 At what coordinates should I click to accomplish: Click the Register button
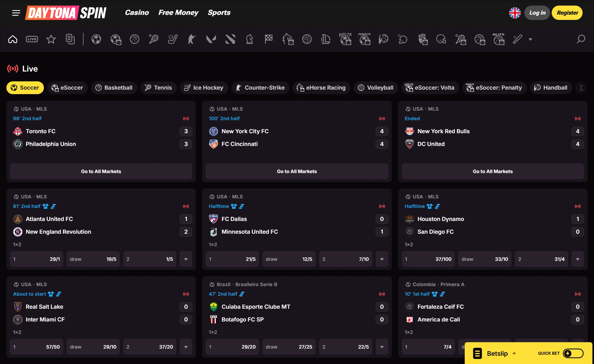pos(567,13)
